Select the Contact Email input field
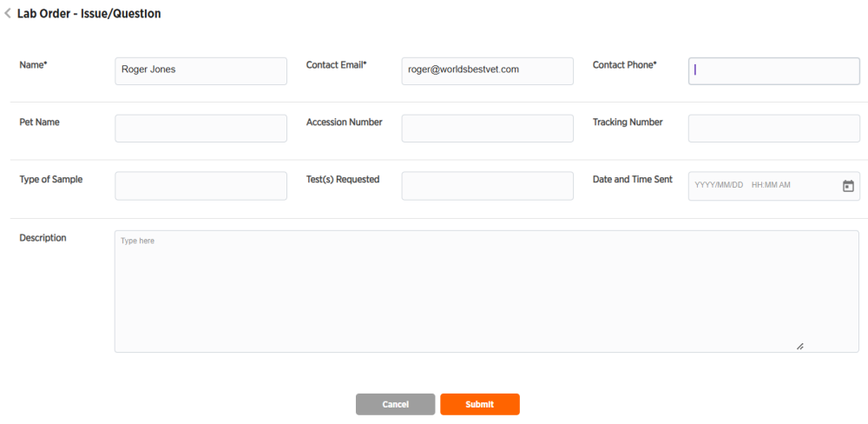Image resolution: width=868 pixels, height=424 pixels. [488, 71]
